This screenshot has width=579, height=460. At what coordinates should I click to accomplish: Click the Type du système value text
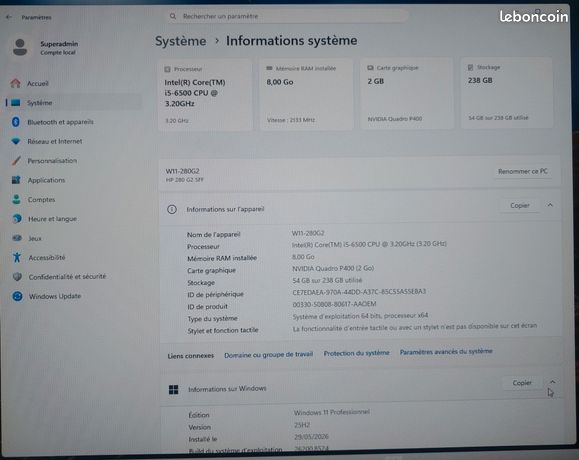[x=360, y=316]
